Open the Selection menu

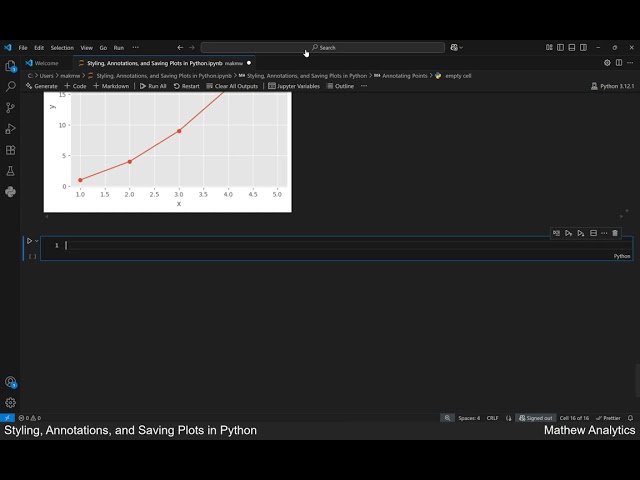click(x=62, y=48)
